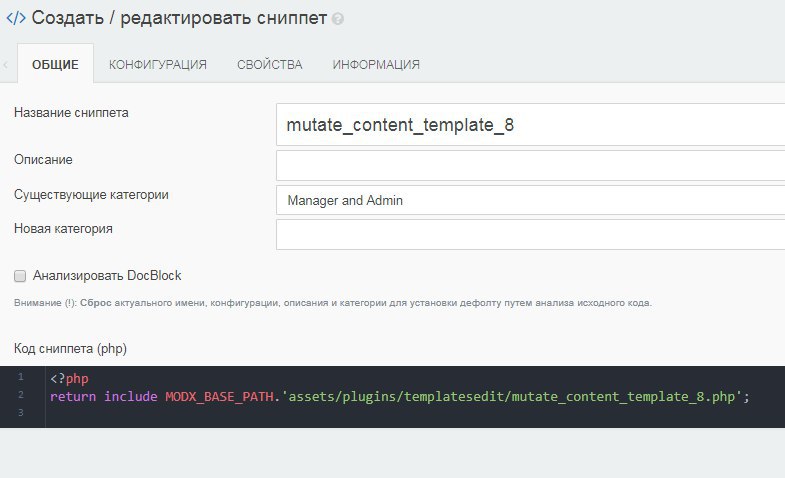Click line number 2 in editor gutter
Image resolution: width=785 pixels, height=478 pixels.
[20, 396]
